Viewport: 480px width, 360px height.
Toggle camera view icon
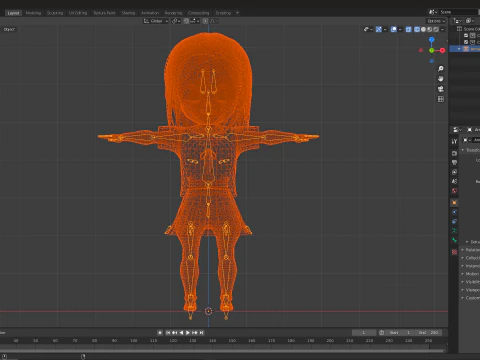pos(441,89)
